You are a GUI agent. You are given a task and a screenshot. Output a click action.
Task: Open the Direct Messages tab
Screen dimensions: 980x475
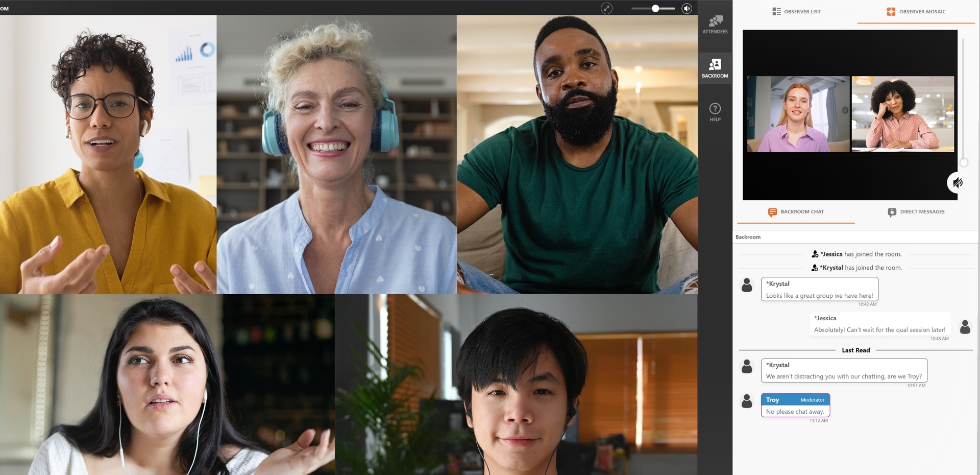pos(916,212)
